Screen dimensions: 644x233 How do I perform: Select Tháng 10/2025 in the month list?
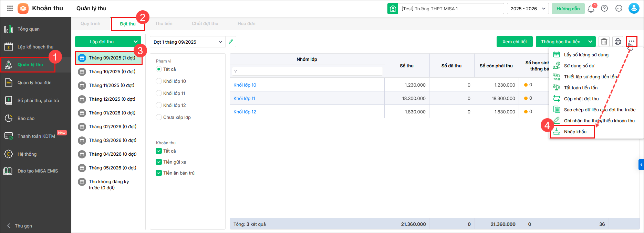coord(112,71)
